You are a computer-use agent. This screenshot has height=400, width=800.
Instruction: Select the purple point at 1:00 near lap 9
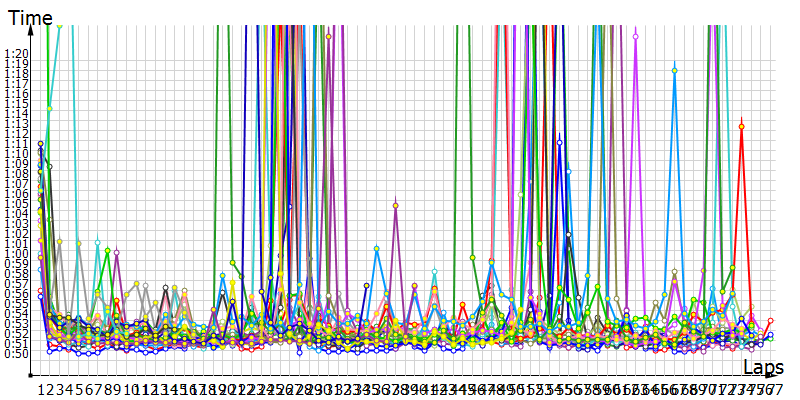[117, 252]
